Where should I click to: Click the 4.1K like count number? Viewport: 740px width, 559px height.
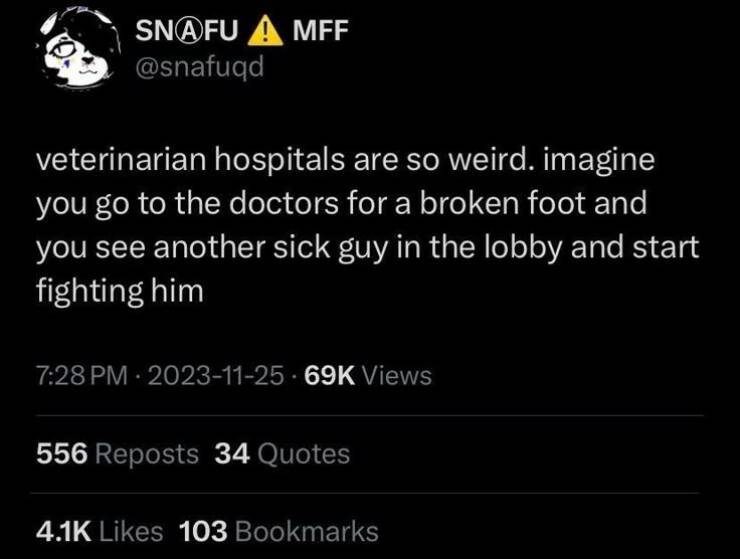(x=62, y=531)
